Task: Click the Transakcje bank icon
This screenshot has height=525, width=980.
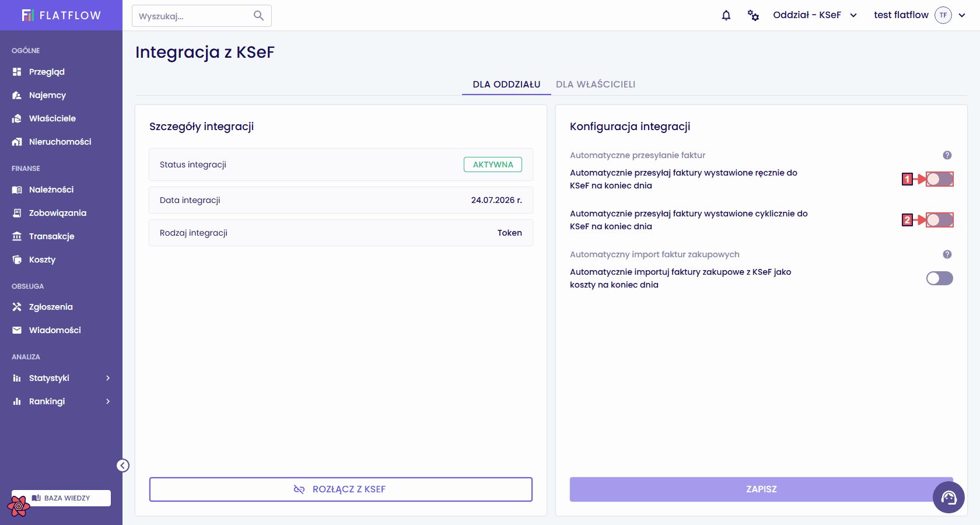Action: tap(17, 236)
